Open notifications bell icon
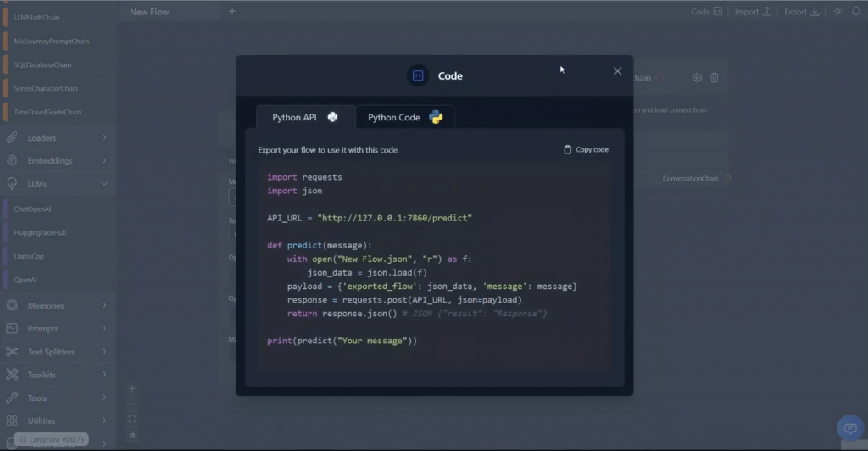868x451 pixels. pyautogui.click(x=856, y=12)
